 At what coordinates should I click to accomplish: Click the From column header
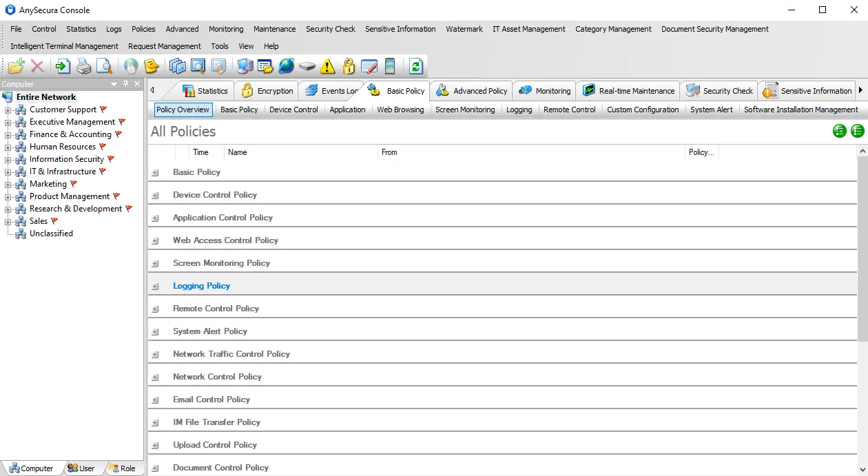pyautogui.click(x=531, y=152)
